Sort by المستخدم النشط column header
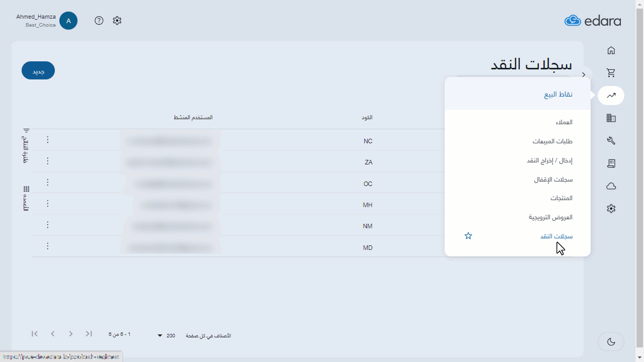This screenshot has height=362, width=644. (193, 118)
